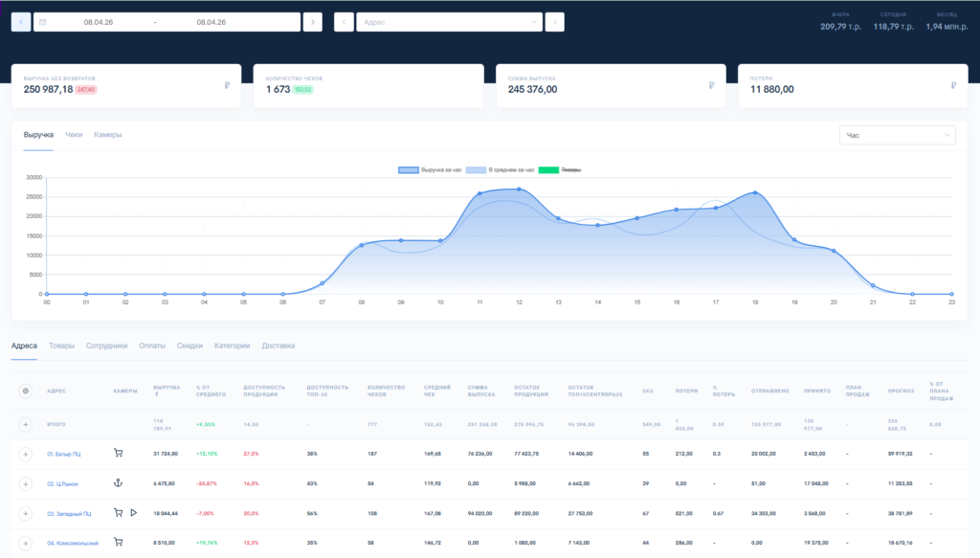Image resolution: width=980 pixels, height=558 pixels.
Task: Click cart icon for 01. Батыр ПЦ
Action: (119, 454)
